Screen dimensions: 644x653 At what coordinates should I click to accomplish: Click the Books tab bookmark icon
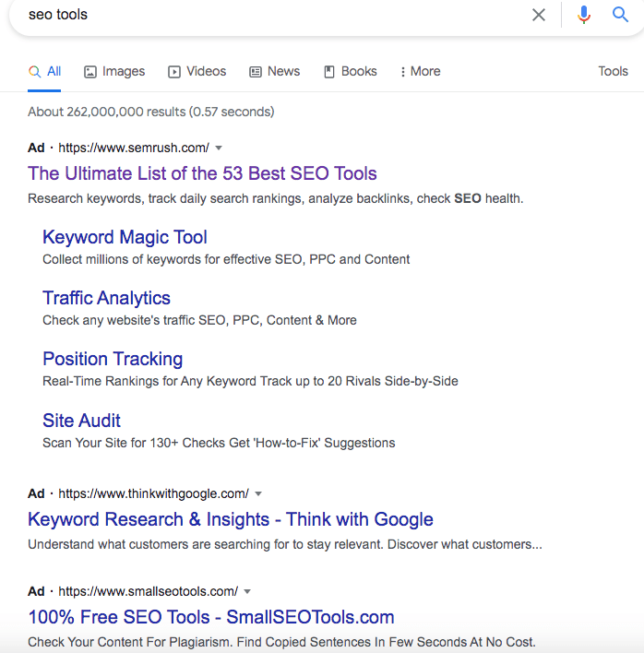[x=329, y=72]
